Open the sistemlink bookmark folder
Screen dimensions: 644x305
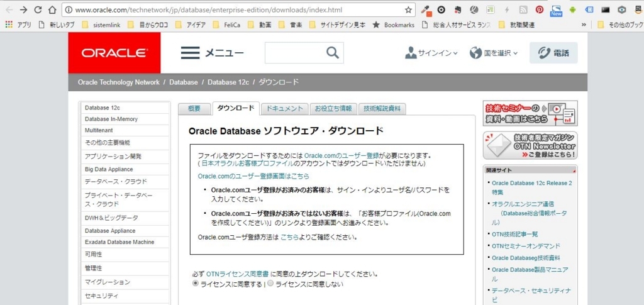tap(101, 25)
